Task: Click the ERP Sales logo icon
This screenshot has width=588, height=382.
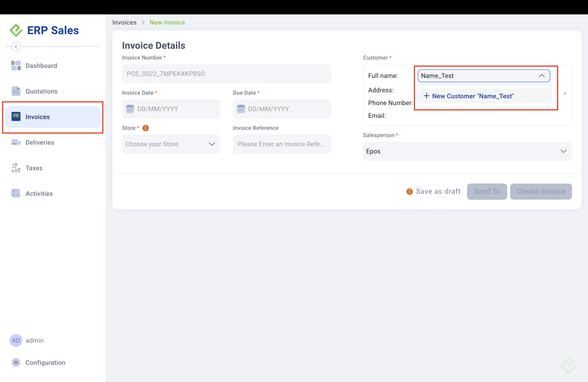Action: (x=16, y=30)
